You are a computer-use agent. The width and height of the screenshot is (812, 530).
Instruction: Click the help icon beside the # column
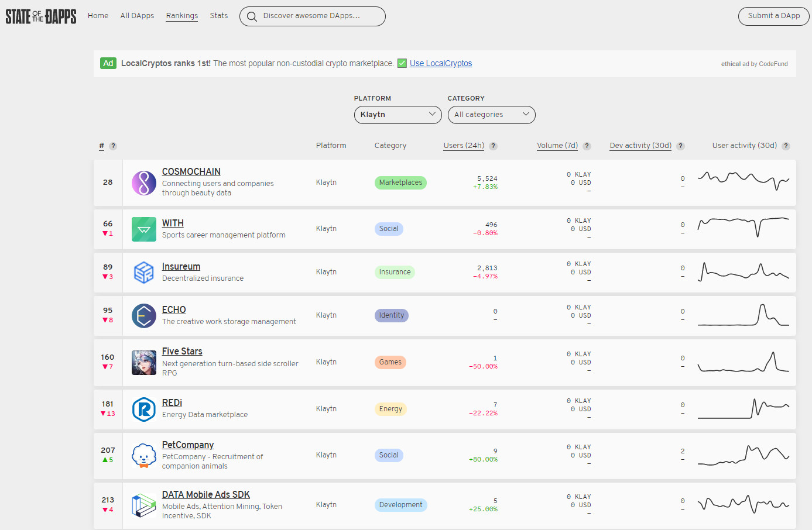tap(113, 146)
